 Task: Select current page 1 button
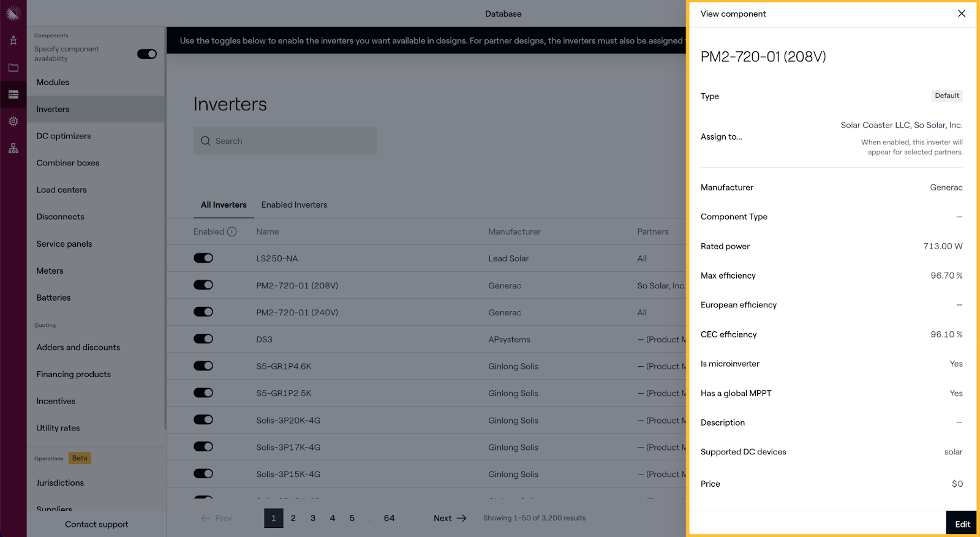coord(274,518)
